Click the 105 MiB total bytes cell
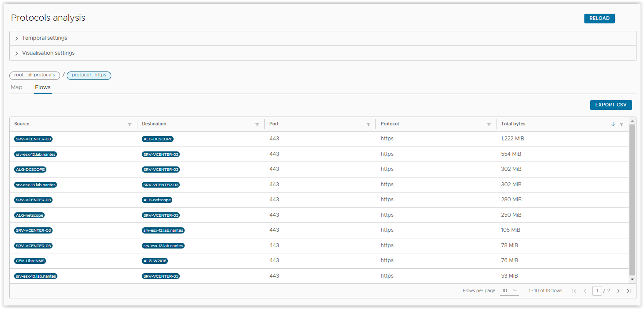The height and width of the screenshot is (309, 644). [x=511, y=230]
